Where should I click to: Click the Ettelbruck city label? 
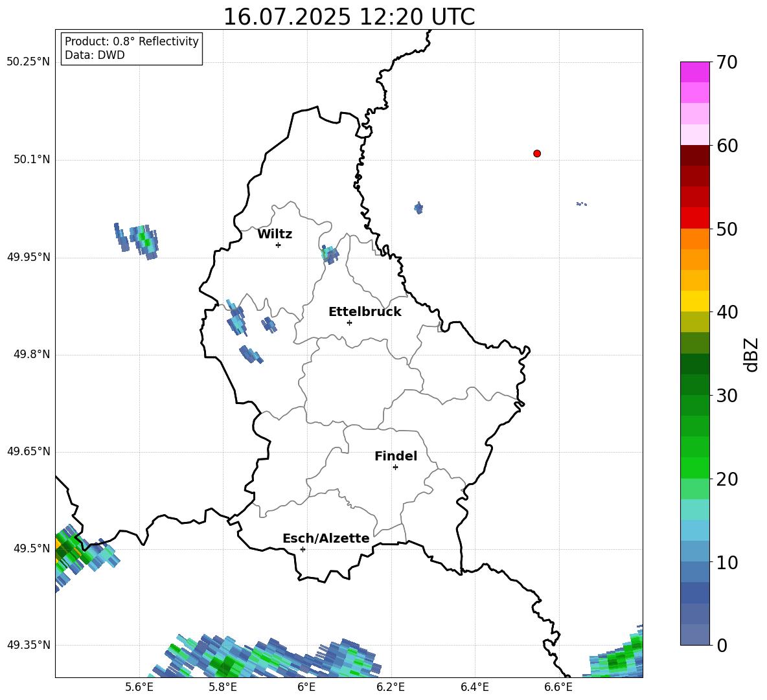click(365, 312)
